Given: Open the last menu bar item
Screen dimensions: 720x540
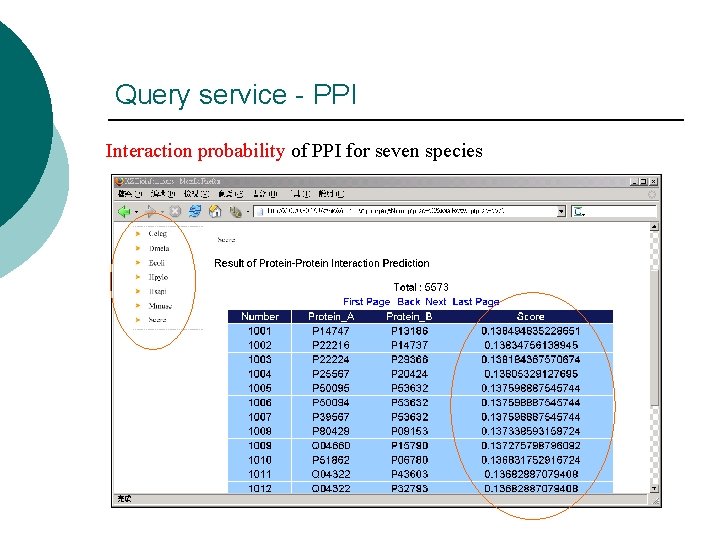Looking at the screenshot, I should point(331,194).
